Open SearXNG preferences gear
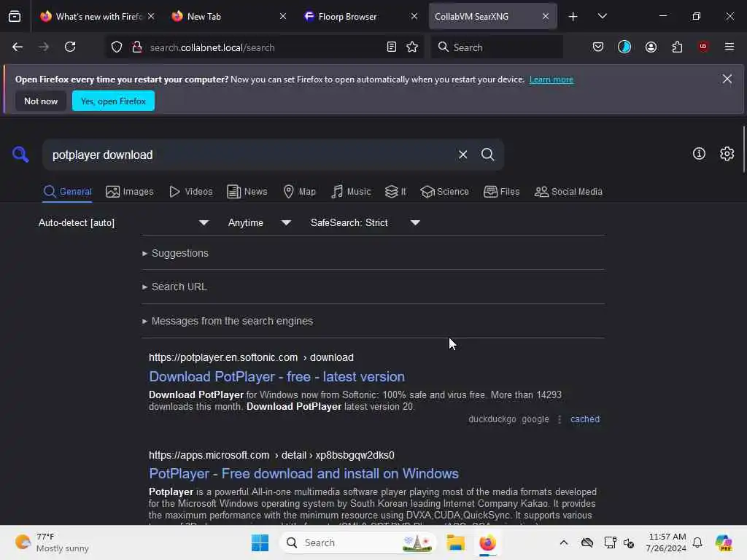Screen dimensions: 747x560 coord(727,154)
